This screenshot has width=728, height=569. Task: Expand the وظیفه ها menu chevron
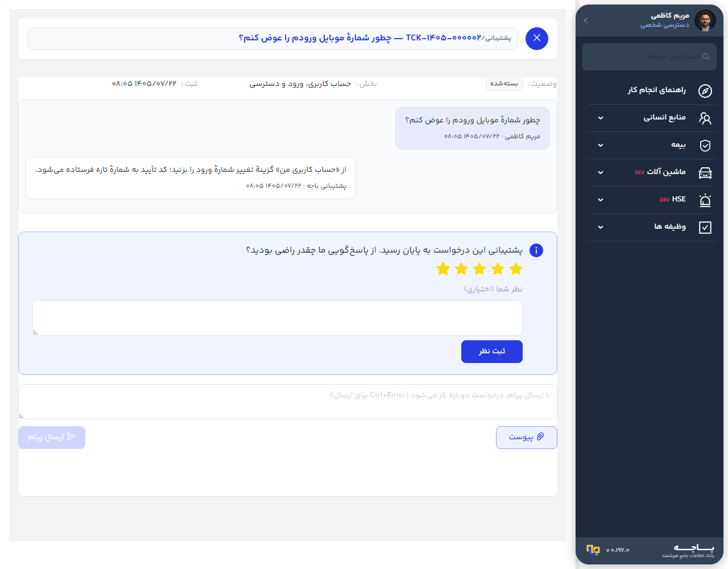[x=601, y=228]
